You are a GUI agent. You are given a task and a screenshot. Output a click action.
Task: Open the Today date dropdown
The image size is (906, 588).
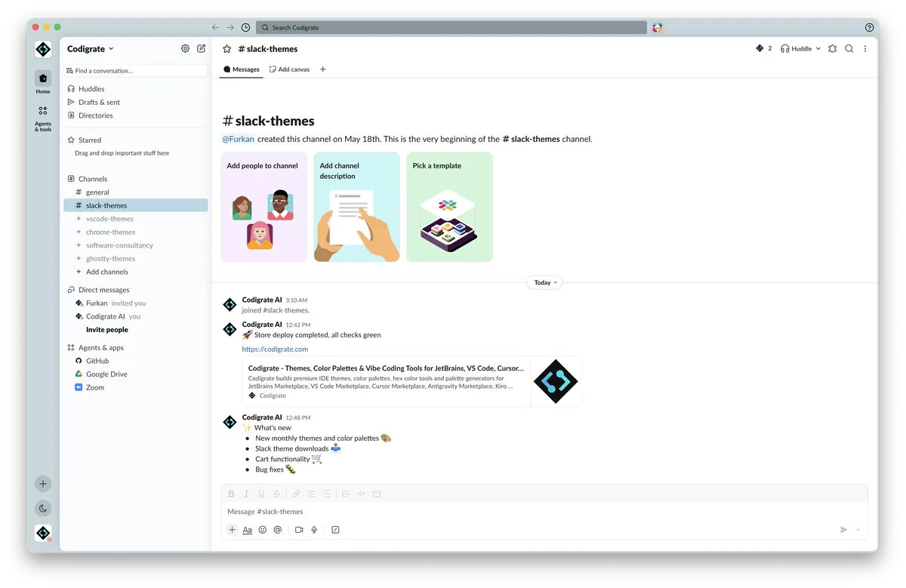544,282
